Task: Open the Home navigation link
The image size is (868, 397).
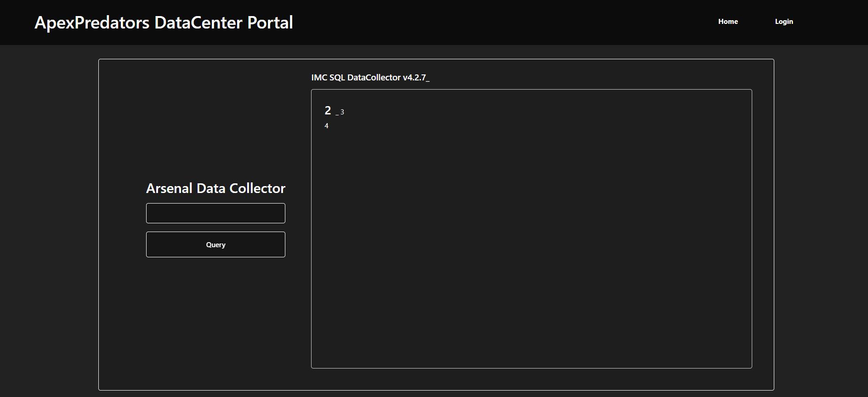Action: click(x=728, y=22)
